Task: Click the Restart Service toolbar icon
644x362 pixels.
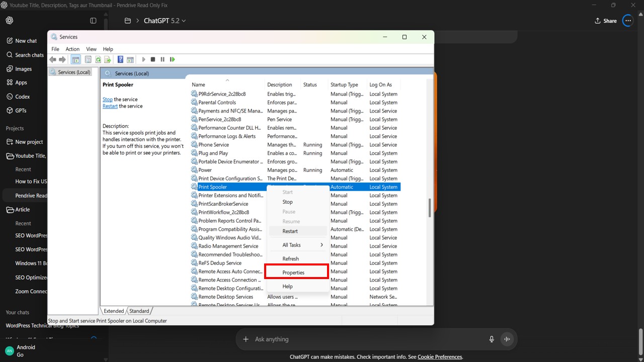Action: tap(172, 59)
